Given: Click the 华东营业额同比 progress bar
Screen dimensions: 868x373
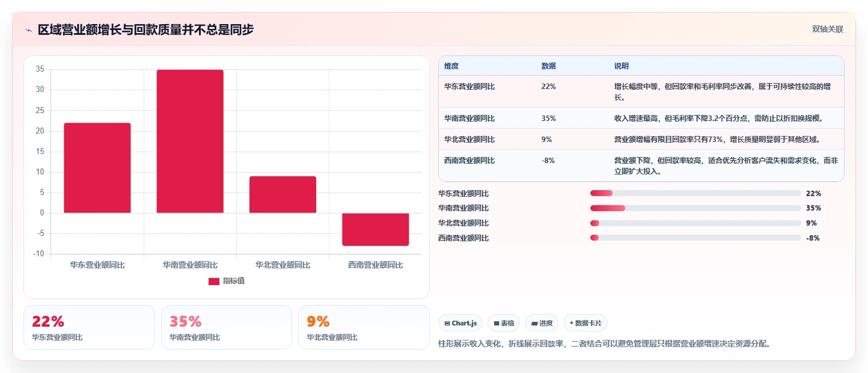Looking at the screenshot, I should (x=695, y=193).
